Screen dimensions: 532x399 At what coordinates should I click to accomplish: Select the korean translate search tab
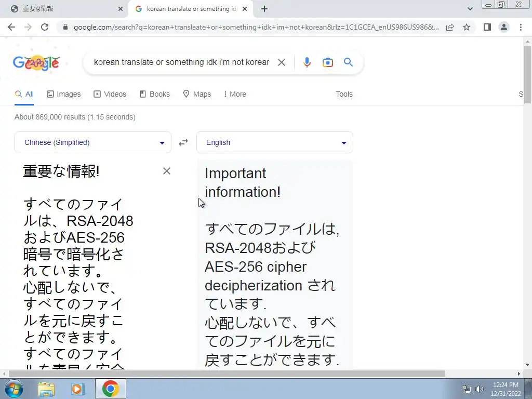tap(191, 9)
